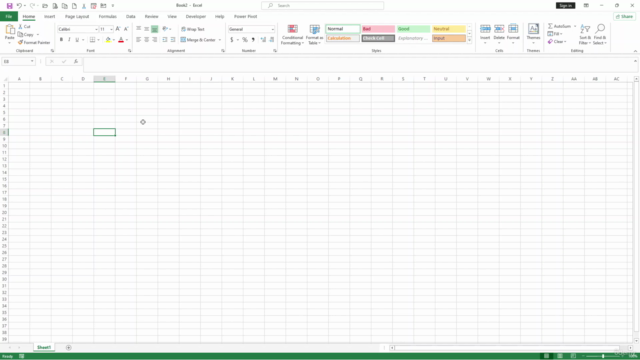Decrease indent
Viewport: 640px width, 360px height.
(x=165, y=40)
